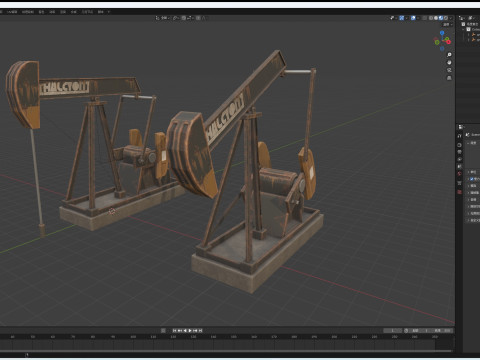Toggle auto keying record button

(x=163, y=330)
